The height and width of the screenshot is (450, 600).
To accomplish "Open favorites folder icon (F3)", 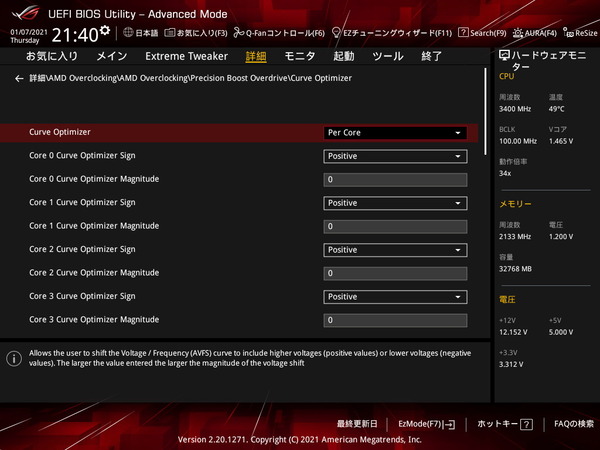I will (x=170, y=33).
